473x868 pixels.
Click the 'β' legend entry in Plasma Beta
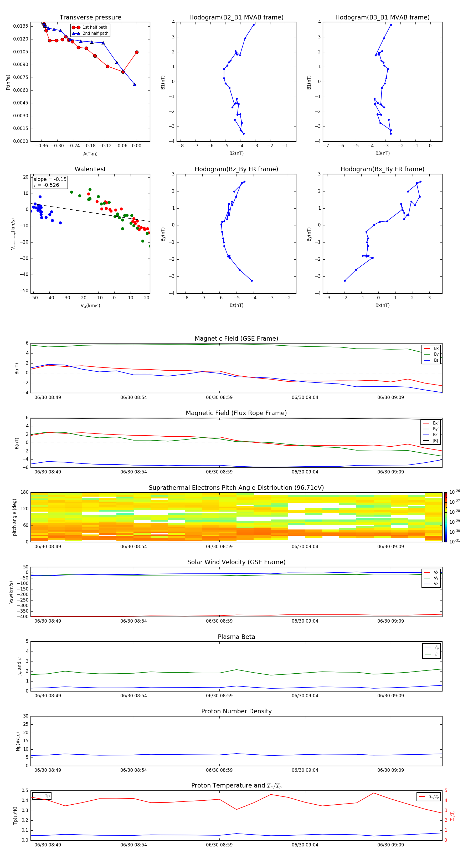point(431,654)
